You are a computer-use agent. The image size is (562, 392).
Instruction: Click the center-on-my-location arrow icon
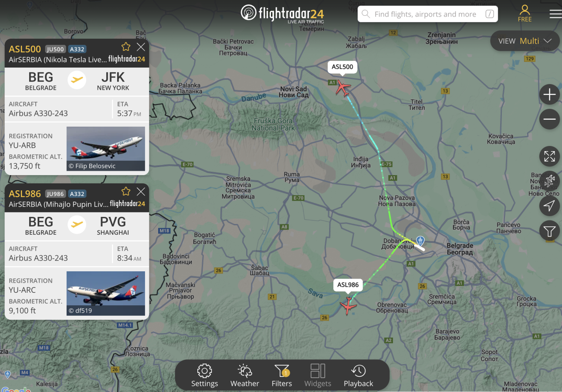549,206
